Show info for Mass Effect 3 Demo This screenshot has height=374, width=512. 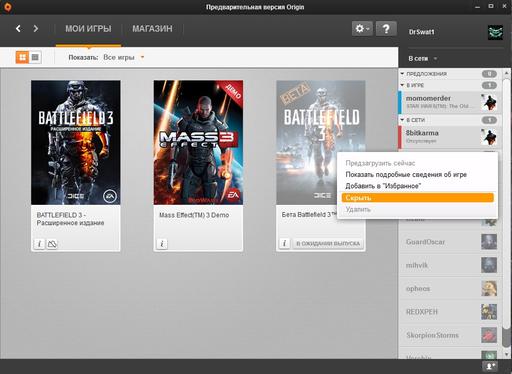pyautogui.click(x=162, y=244)
